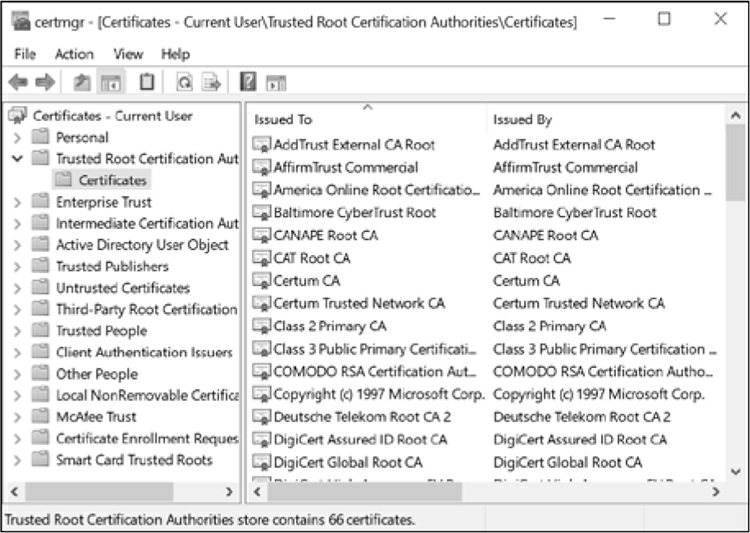The width and height of the screenshot is (750, 533).
Task: Click the Forward arrow toolbar icon
Action: coord(45,82)
